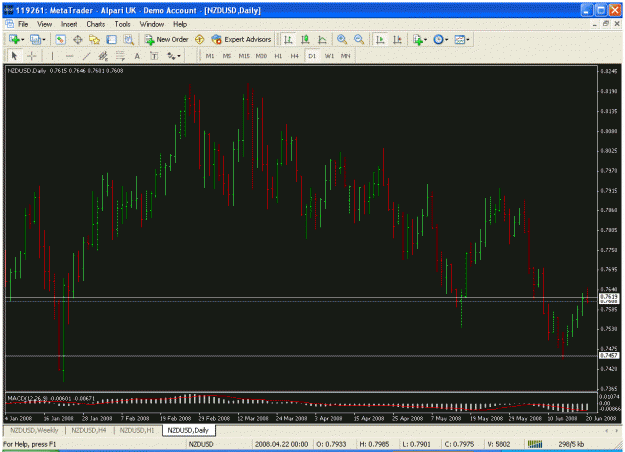Viewport: 625px width, 452px height.
Task: Expand the Templates dropdown arrow
Action: coord(468,39)
